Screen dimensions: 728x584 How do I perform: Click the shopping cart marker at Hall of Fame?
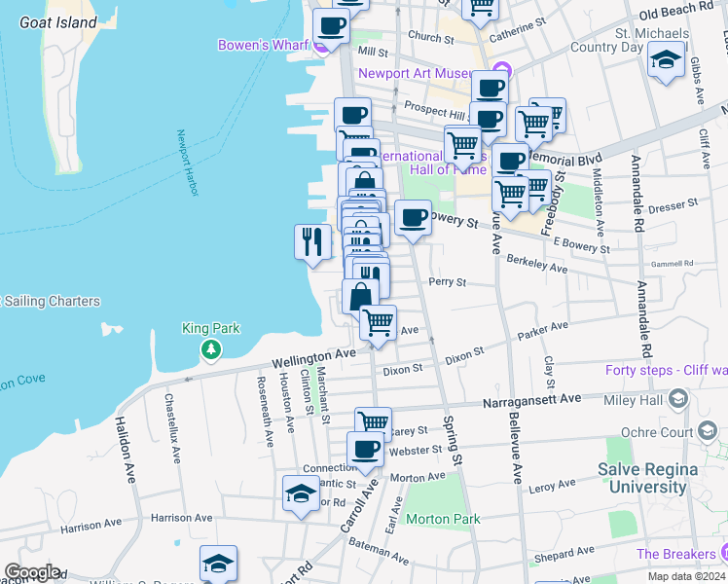click(x=462, y=147)
